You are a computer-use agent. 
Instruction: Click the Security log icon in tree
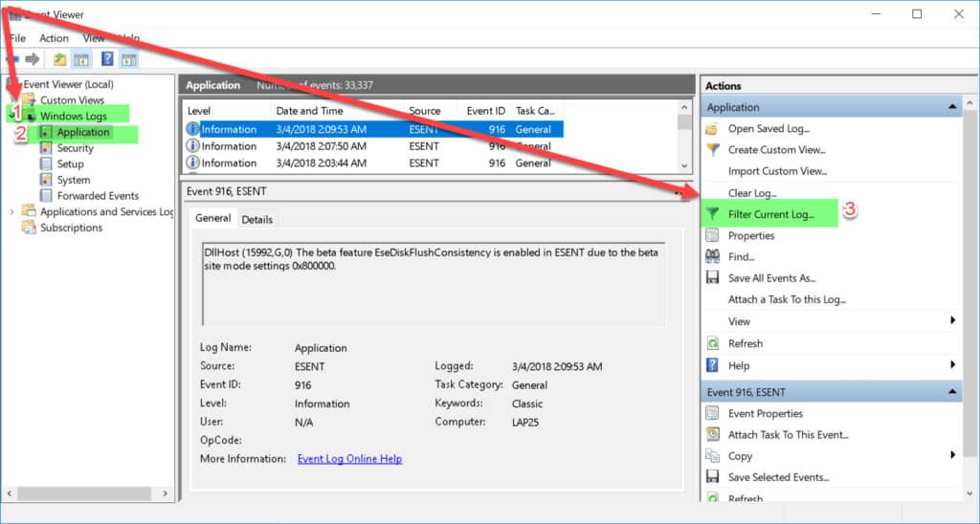(x=46, y=148)
